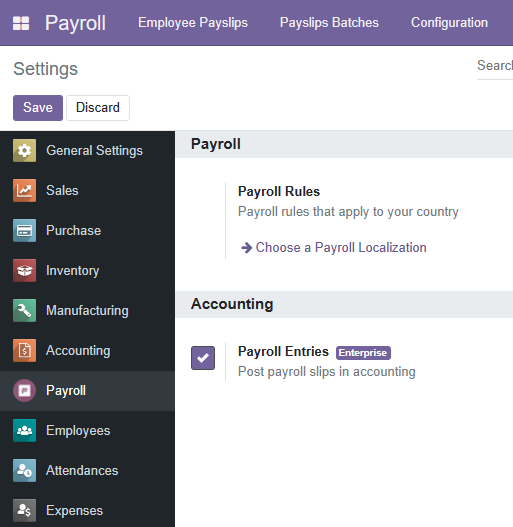This screenshot has width=513, height=527.
Task: Open the apps grid menu icon
Action: click(21, 23)
